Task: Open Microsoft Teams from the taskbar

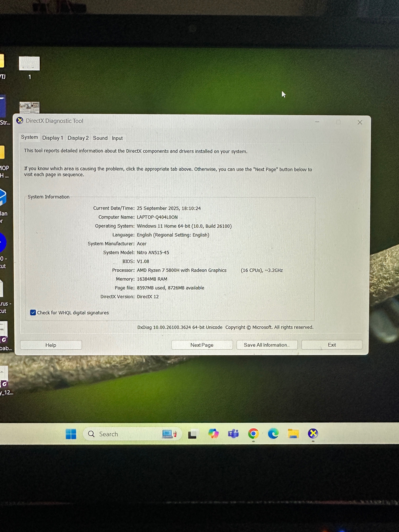Action: pyautogui.click(x=233, y=434)
